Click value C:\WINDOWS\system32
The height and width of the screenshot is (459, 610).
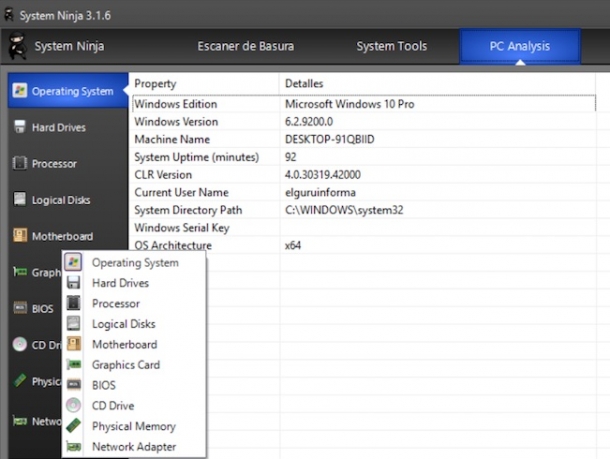point(344,210)
